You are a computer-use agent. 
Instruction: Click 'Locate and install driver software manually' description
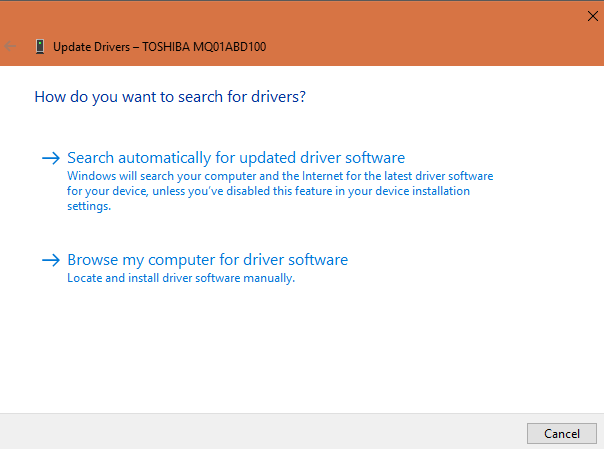point(180,278)
